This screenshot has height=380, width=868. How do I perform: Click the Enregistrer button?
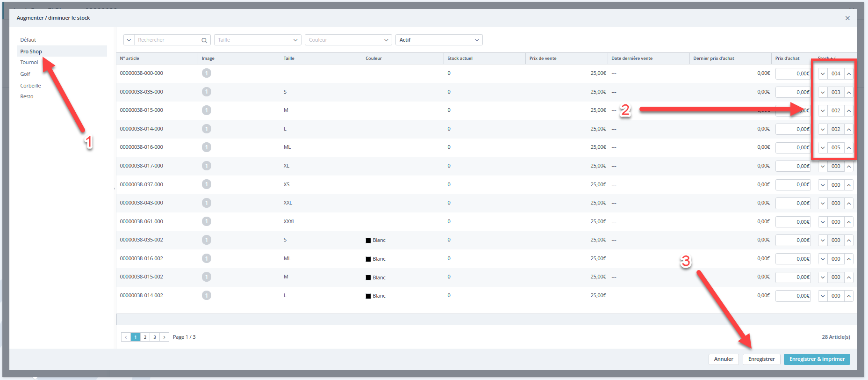point(761,359)
